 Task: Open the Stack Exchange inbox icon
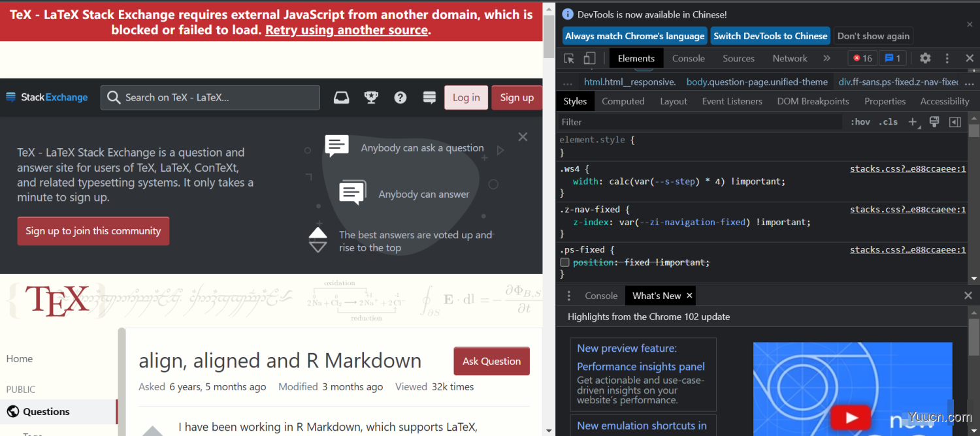click(x=341, y=97)
